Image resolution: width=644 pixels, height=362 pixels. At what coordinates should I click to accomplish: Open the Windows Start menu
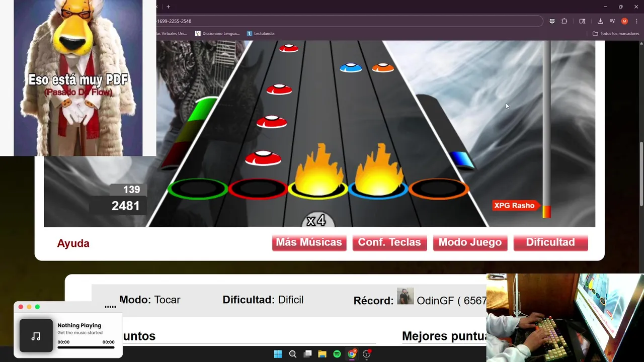tap(278, 354)
